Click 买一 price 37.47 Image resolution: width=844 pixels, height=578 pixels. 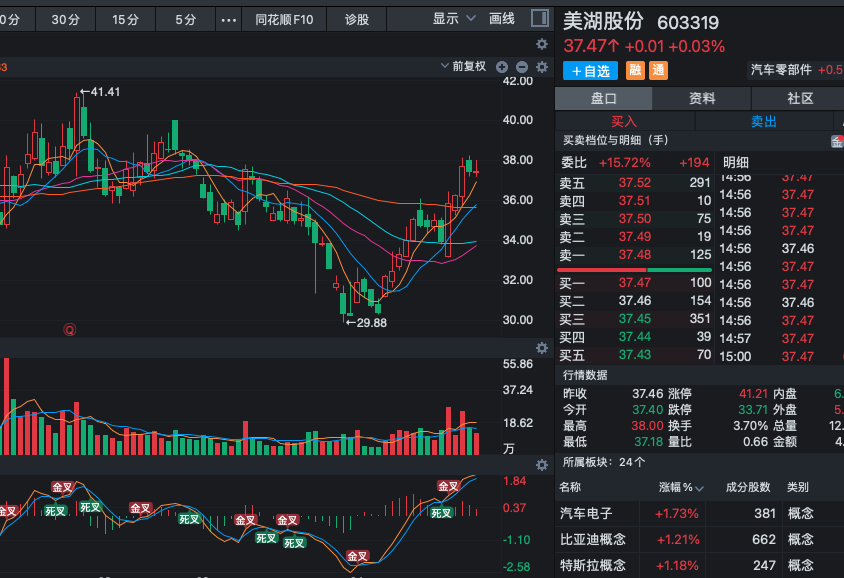pyautogui.click(x=635, y=283)
